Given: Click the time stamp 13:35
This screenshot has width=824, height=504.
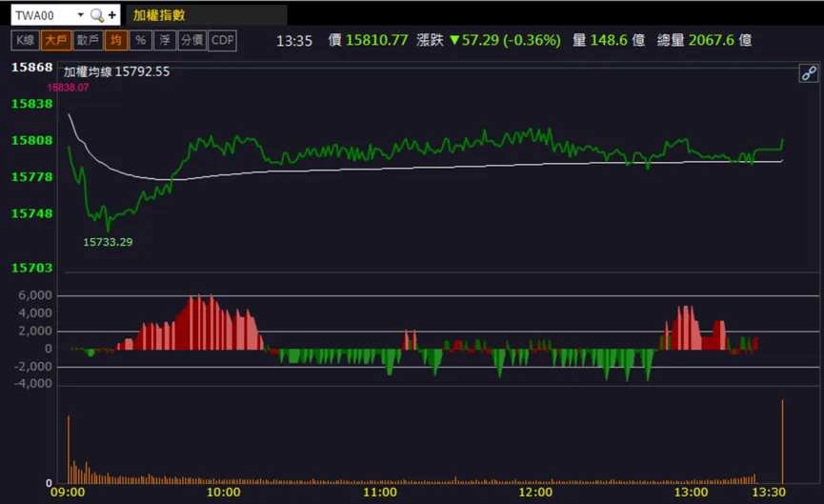Looking at the screenshot, I should click(x=294, y=41).
